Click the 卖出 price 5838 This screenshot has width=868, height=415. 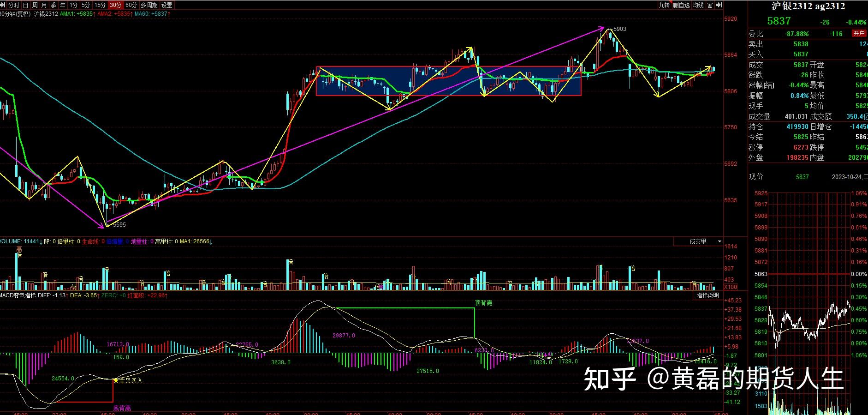(801, 44)
